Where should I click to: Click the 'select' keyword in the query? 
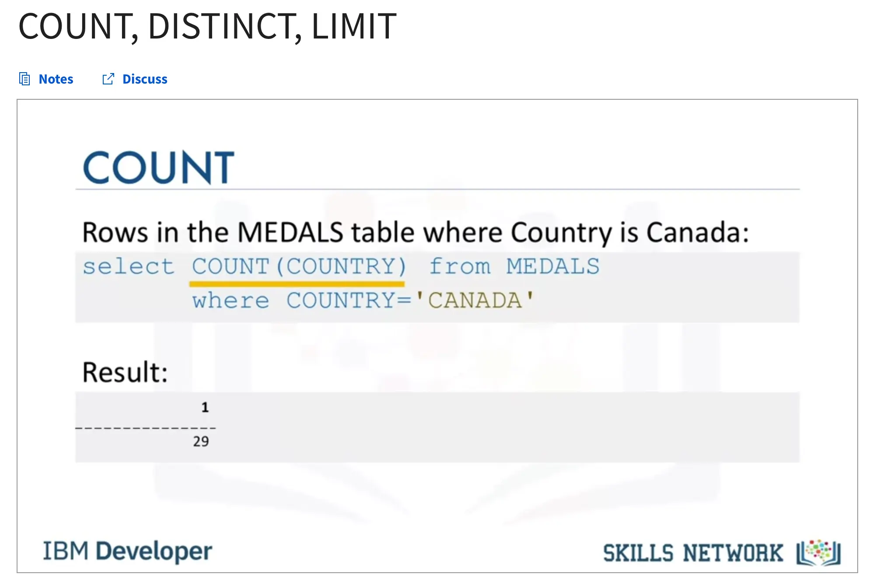(x=129, y=266)
